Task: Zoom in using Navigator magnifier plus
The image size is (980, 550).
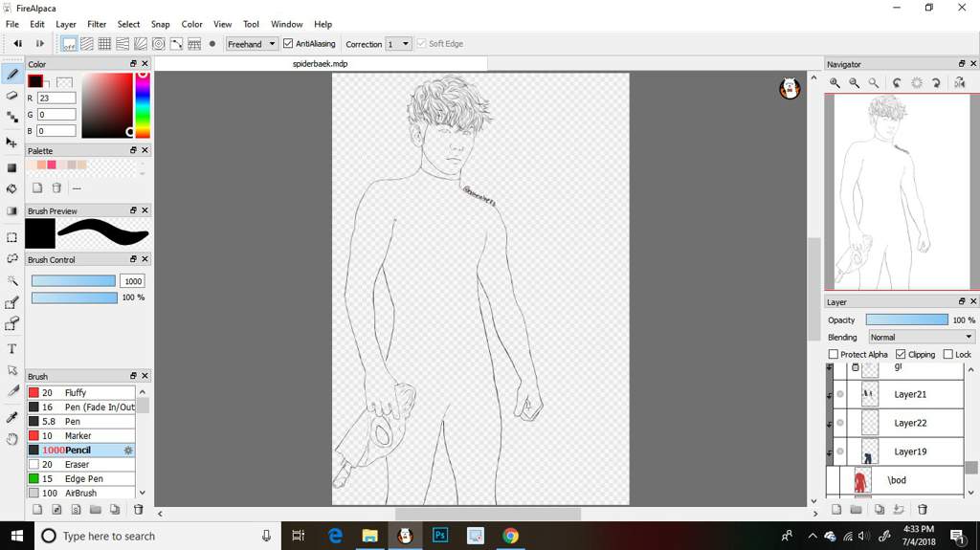Action: 835,82
